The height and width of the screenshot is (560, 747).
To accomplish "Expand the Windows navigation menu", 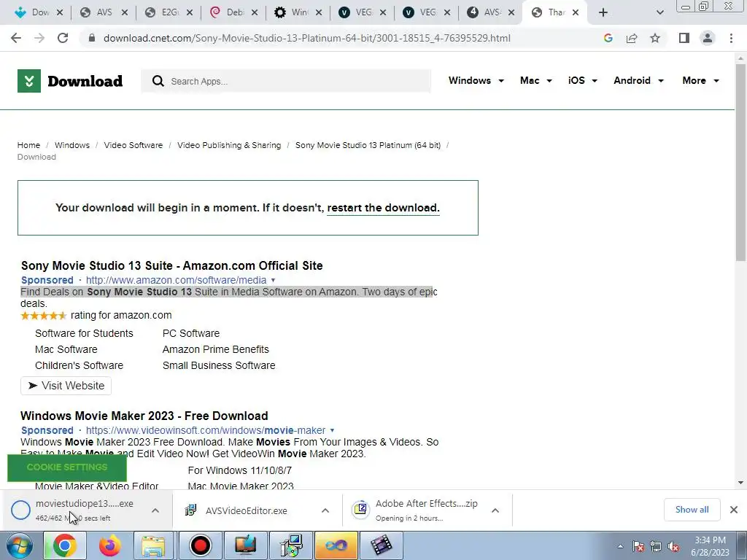I will [x=476, y=80].
